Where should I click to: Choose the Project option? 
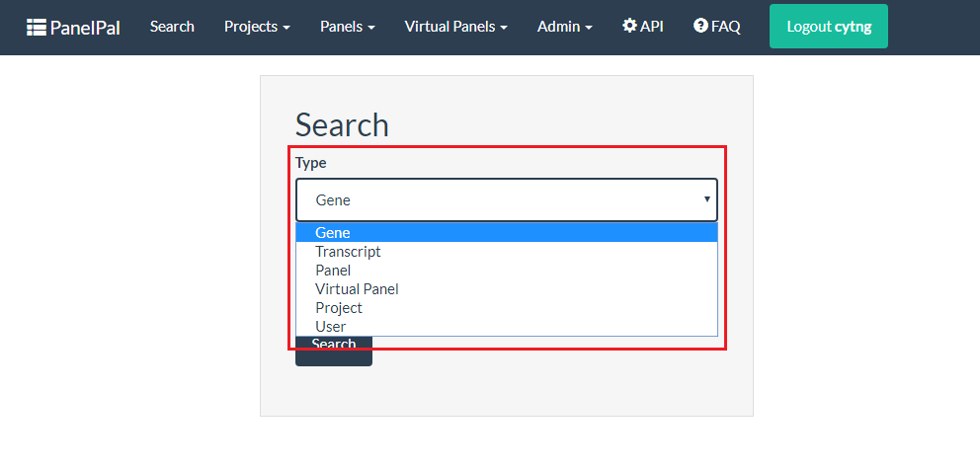click(x=506, y=307)
